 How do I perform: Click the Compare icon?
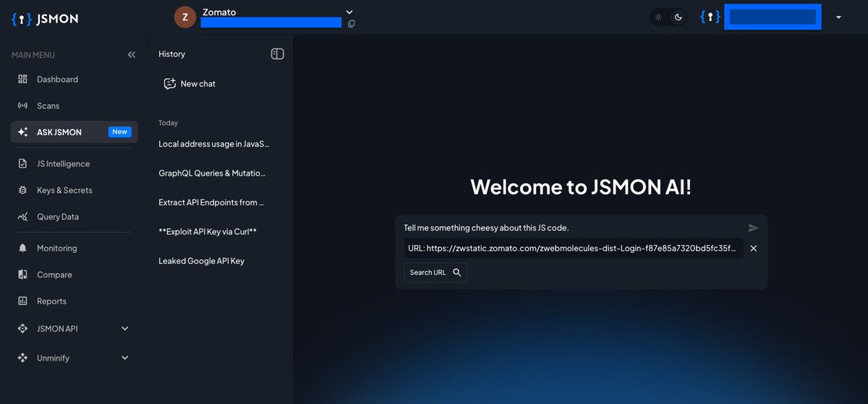(22, 275)
